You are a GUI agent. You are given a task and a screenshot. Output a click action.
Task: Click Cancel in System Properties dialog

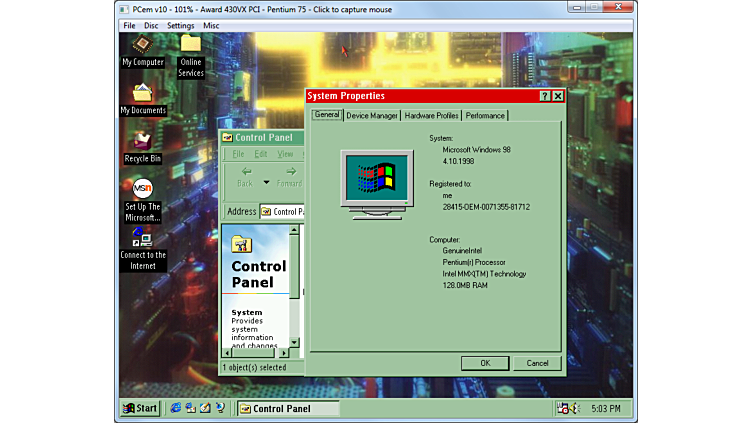(537, 363)
